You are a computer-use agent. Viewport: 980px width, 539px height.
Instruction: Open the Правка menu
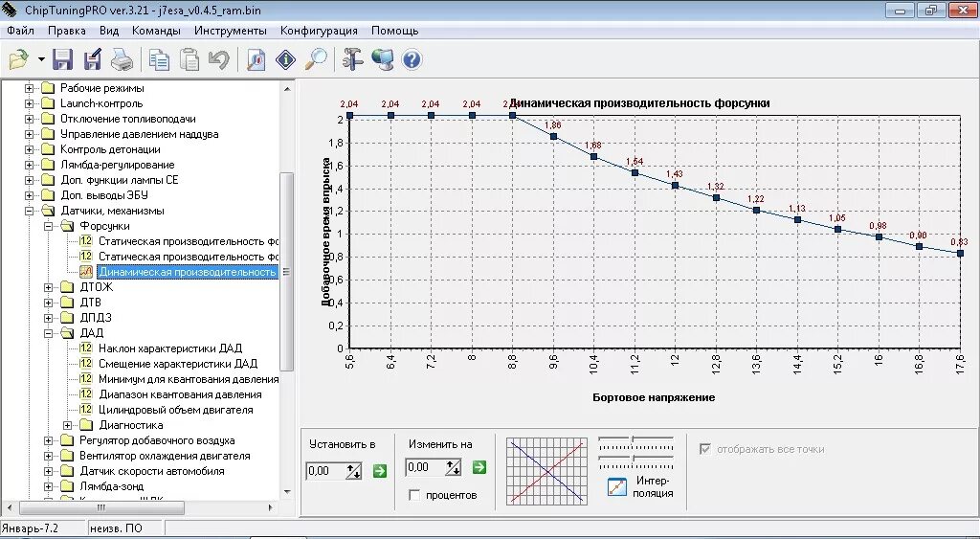[67, 31]
